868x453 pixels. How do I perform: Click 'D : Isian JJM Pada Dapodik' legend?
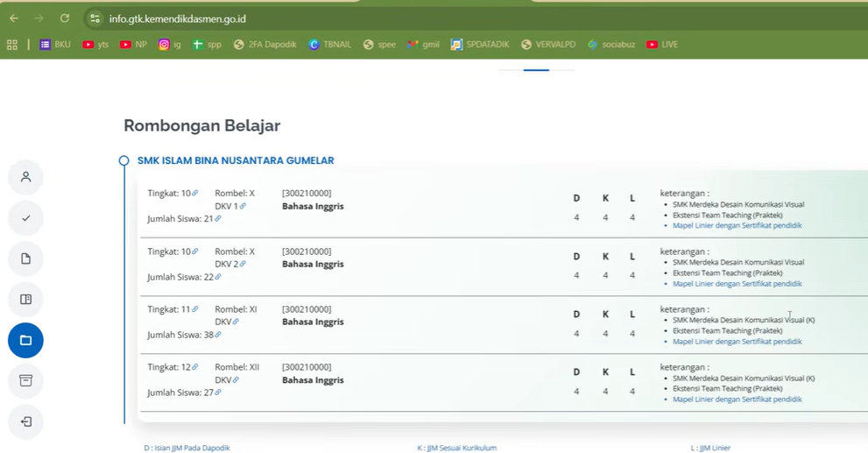click(x=187, y=448)
